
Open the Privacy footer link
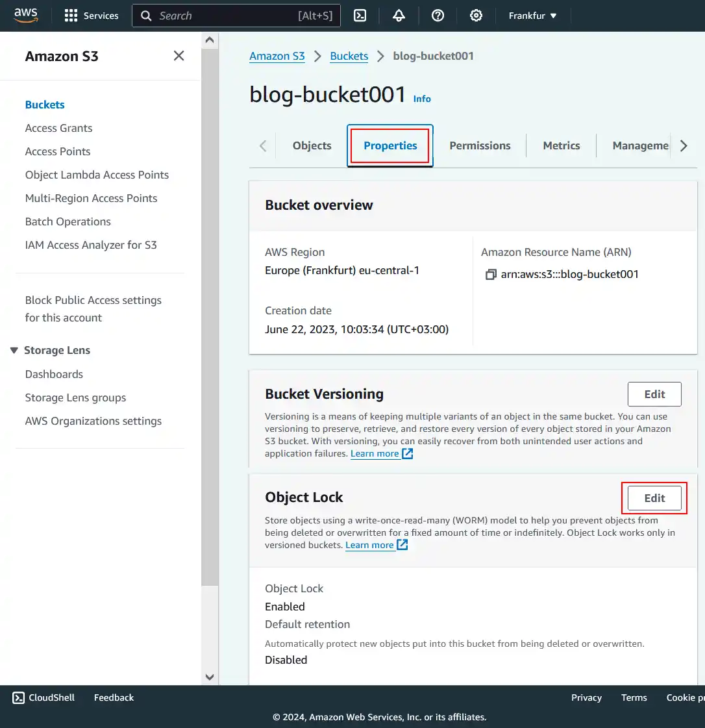click(586, 698)
